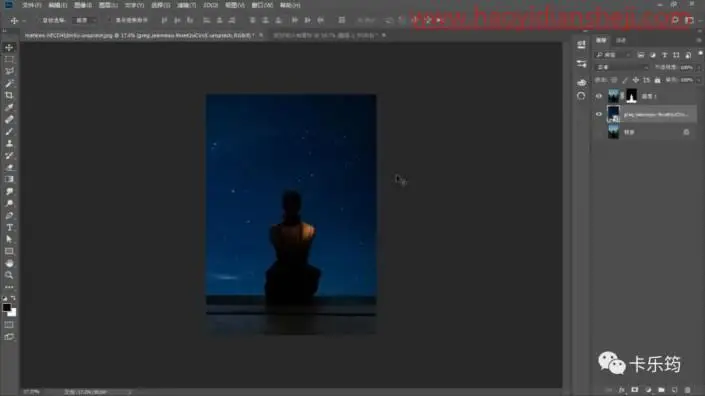Open the Move tool preset picker arrow
Viewport: 705px width, 396px height.
click(x=24, y=21)
